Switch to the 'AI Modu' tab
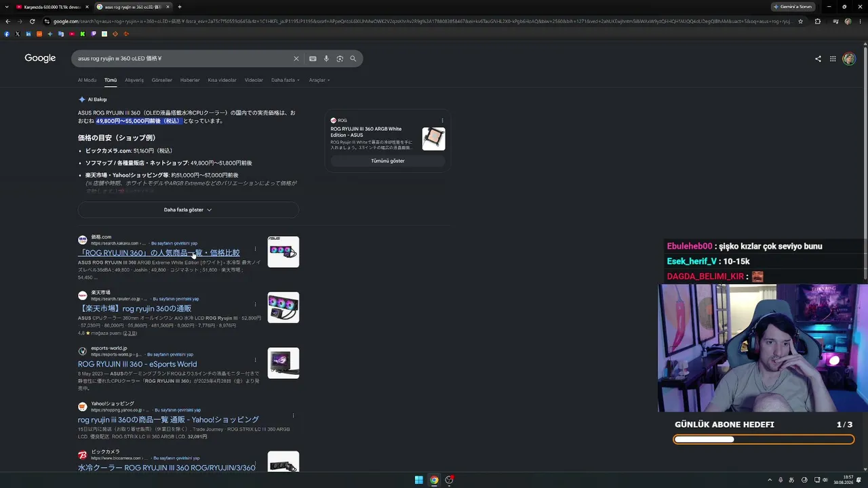The width and height of the screenshot is (868, 488). point(87,80)
